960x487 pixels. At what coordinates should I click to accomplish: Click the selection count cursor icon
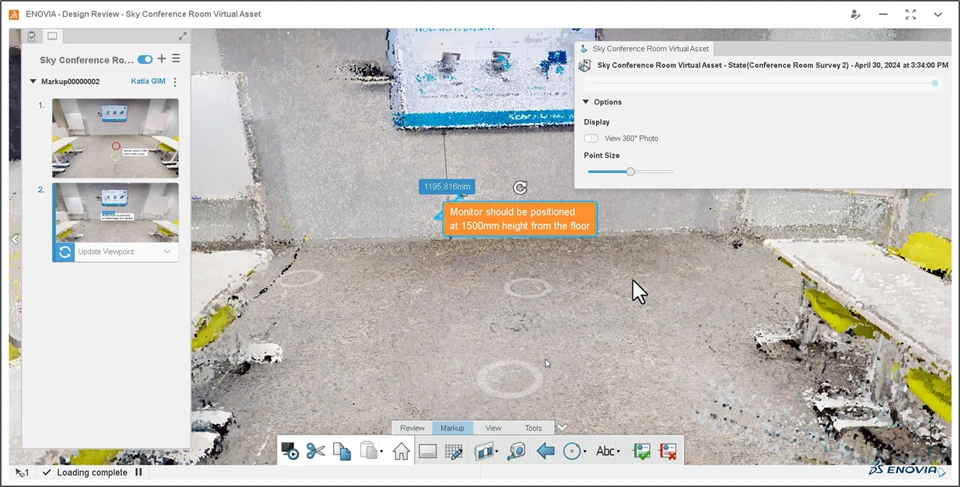click(21, 472)
